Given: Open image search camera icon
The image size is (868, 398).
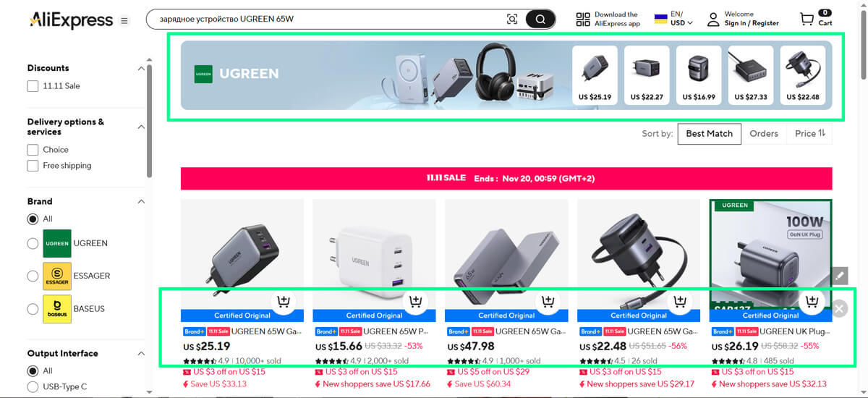Looking at the screenshot, I should click(512, 20).
